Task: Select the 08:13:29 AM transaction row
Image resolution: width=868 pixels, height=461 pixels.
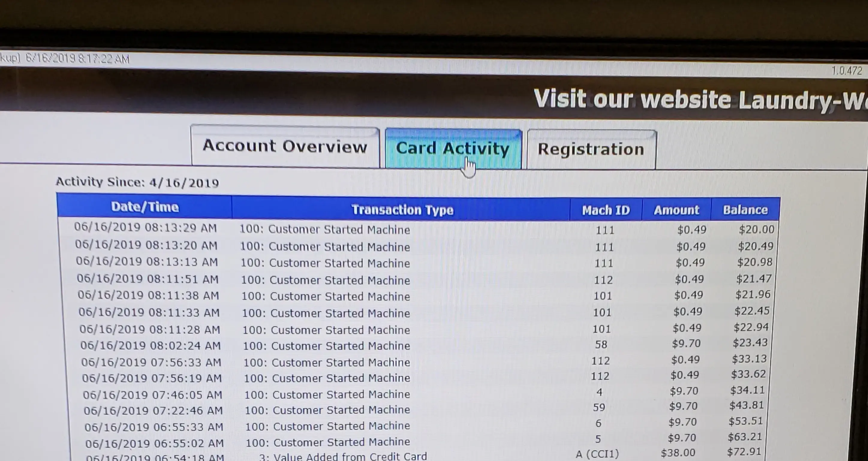Action: coord(324,230)
